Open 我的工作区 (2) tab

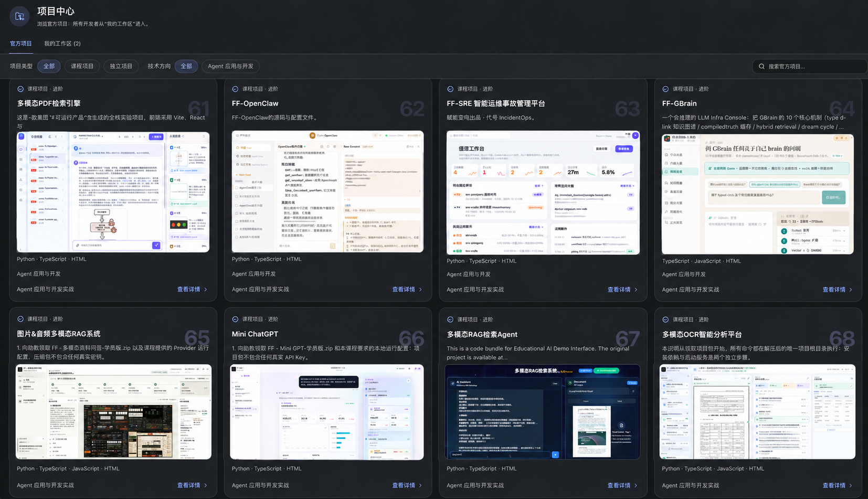(62, 44)
